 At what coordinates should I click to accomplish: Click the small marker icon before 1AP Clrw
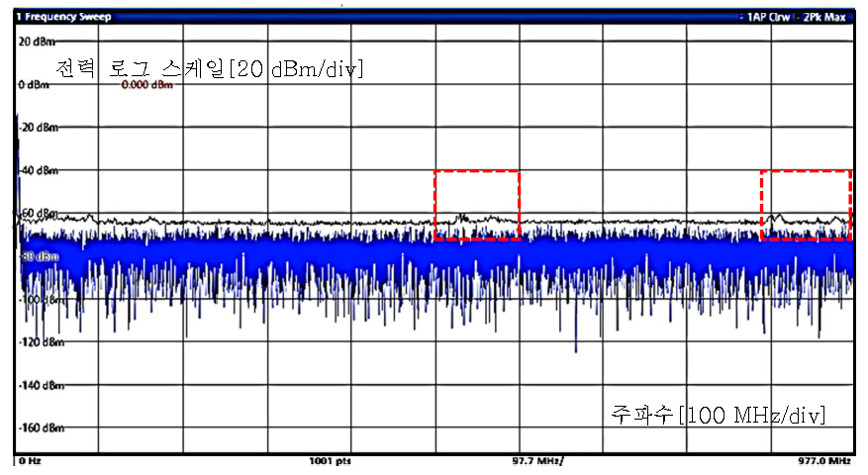(x=742, y=18)
